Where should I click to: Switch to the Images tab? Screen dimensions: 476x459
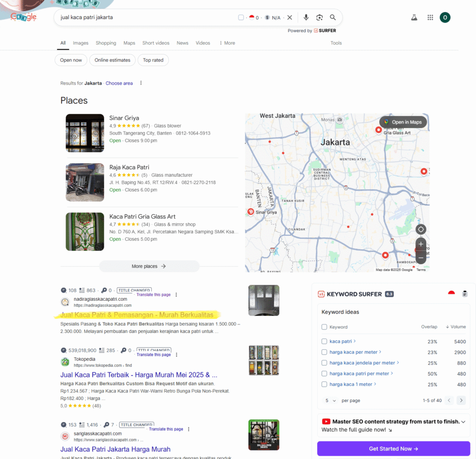point(80,43)
